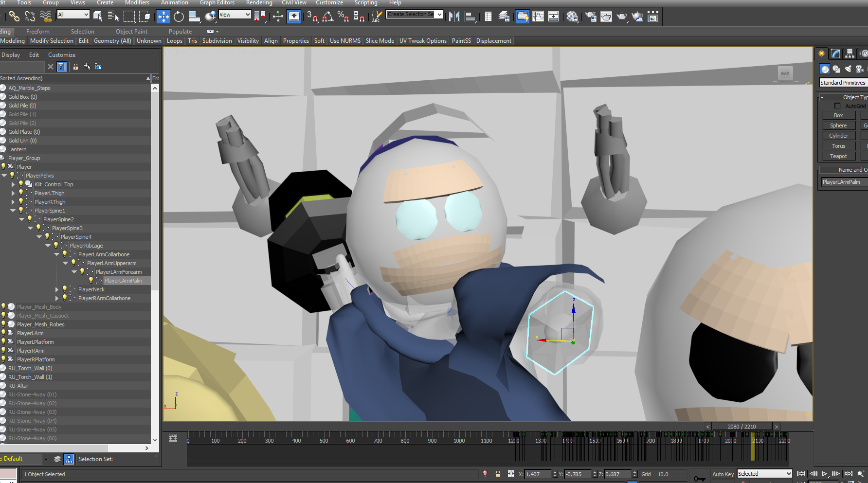Screen dimensions: 868x483
Task: Enable Auto Key animation mode
Action: click(x=723, y=474)
